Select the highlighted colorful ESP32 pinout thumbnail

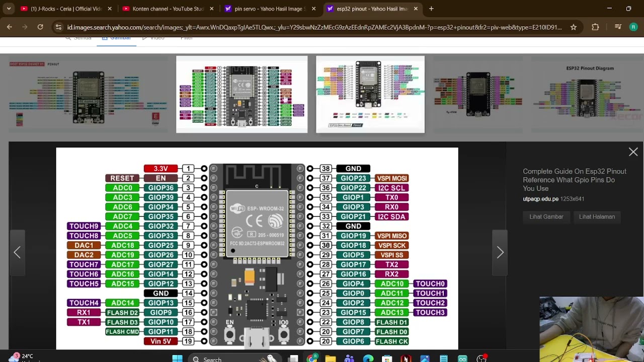242,94
